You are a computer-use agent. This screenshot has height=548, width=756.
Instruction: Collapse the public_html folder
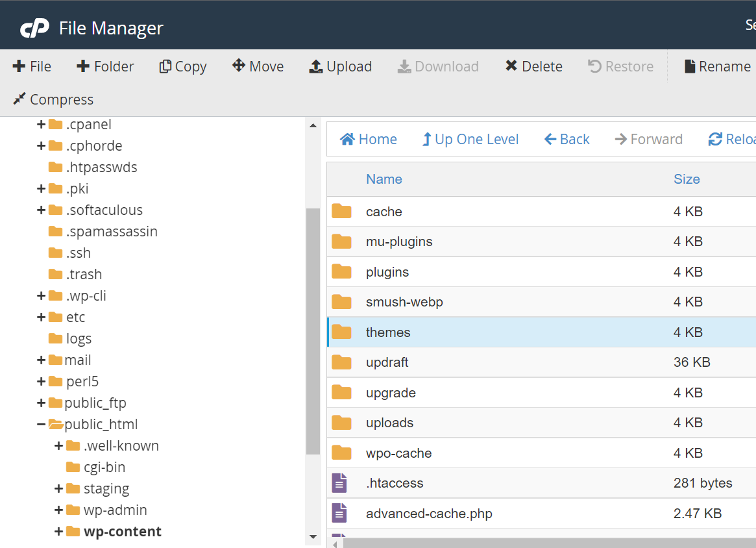[40, 424]
